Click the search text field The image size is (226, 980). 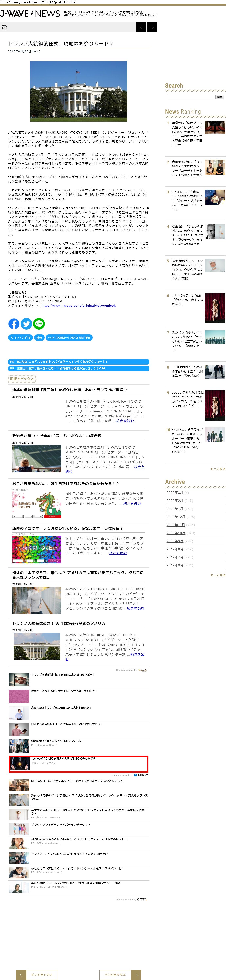click(191, 97)
